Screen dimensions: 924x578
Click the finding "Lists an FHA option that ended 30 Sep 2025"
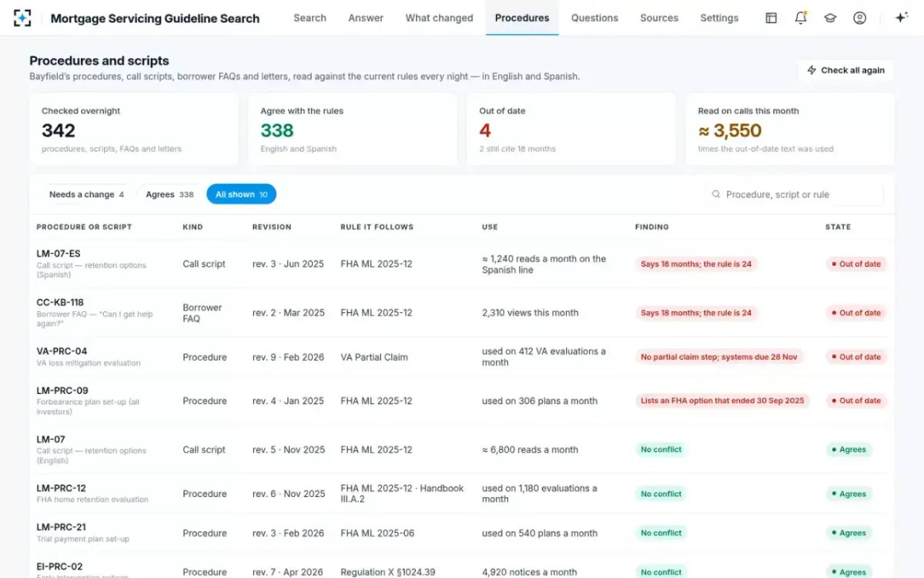point(722,401)
